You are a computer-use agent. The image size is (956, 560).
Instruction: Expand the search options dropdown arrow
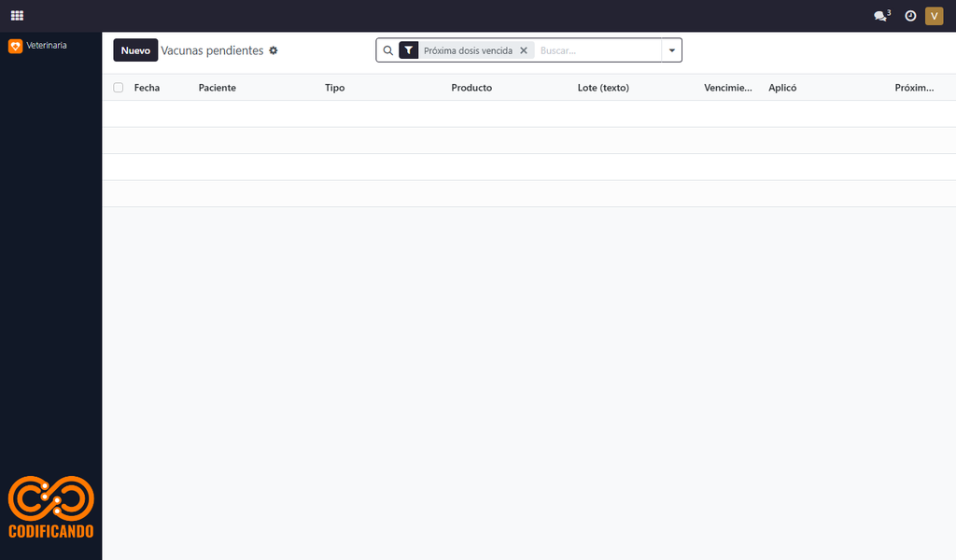point(672,50)
